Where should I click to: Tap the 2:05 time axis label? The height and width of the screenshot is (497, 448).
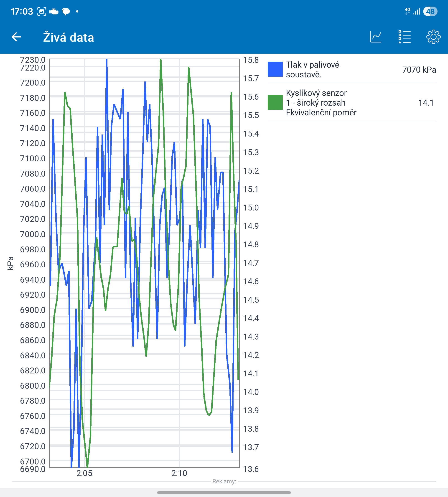point(84,473)
